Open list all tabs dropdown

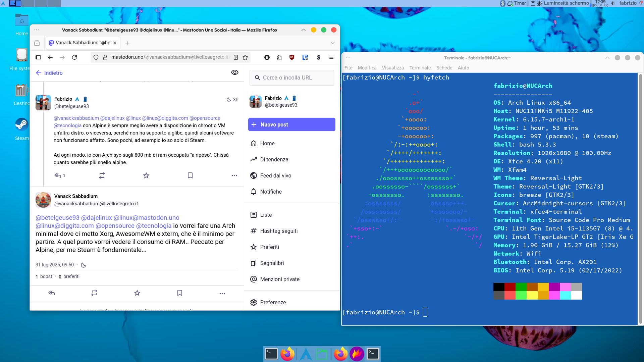tap(333, 43)
